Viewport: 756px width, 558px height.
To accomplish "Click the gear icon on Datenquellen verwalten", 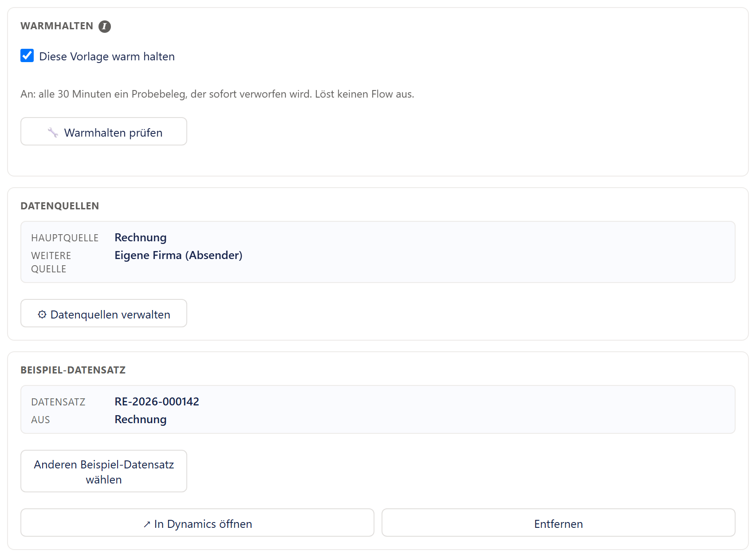I will pos(42,314).
